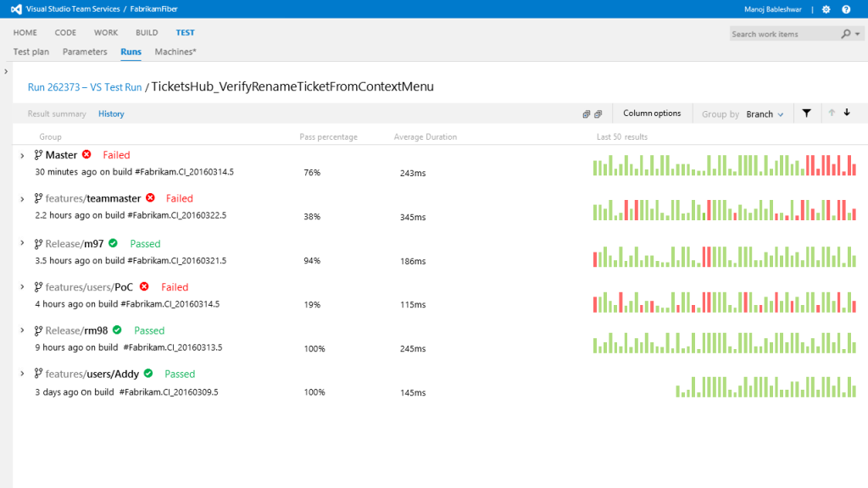Open the Result summary tab

[57, 114]
